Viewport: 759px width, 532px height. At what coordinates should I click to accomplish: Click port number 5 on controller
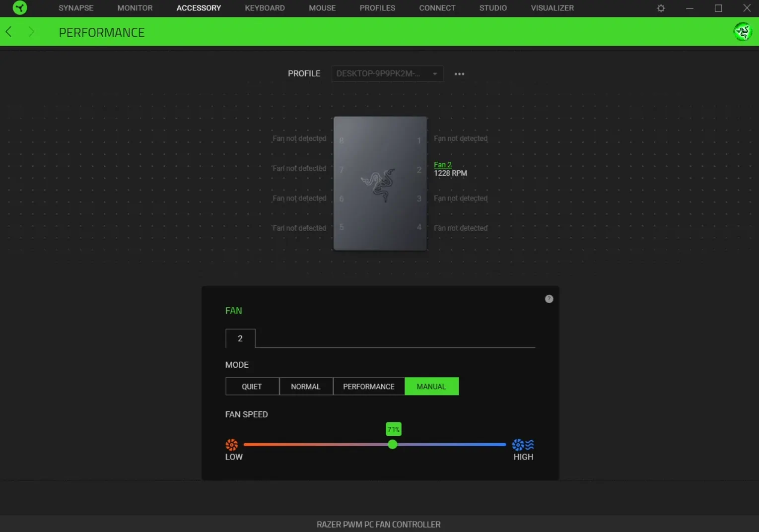point(342,227)
